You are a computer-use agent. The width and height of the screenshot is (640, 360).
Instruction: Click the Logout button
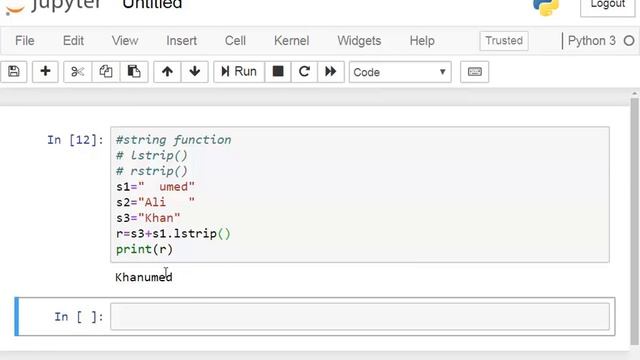tap(607, 6)
